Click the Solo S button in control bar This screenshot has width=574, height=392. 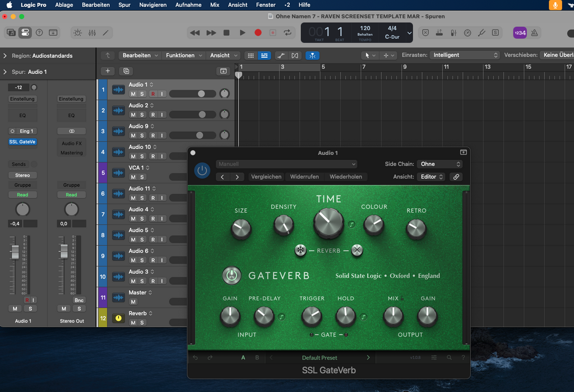tap(496, 32)
